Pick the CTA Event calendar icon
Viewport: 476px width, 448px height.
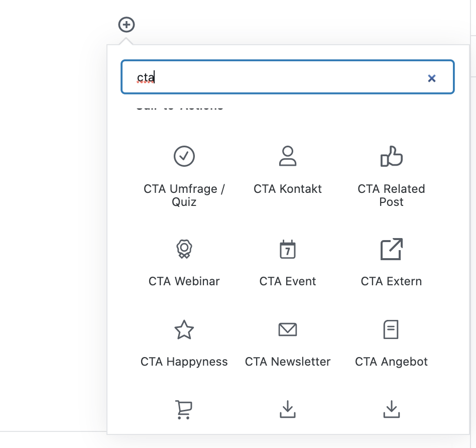pyautogui.click(x=288, y=249)
